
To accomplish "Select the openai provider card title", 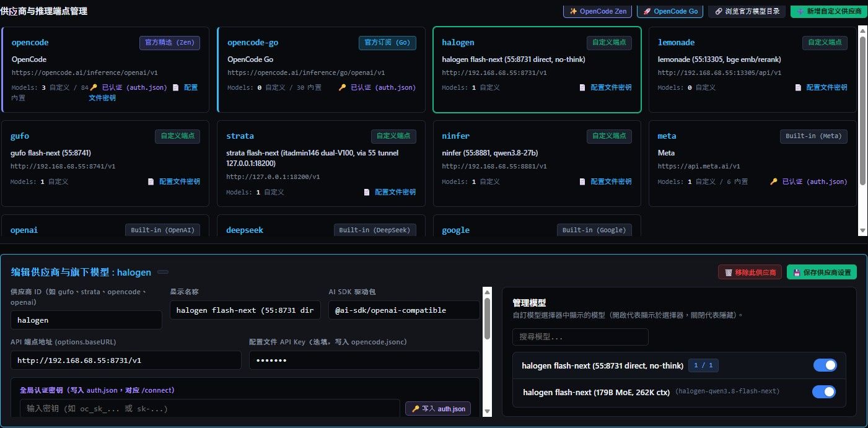I will 24,230.
